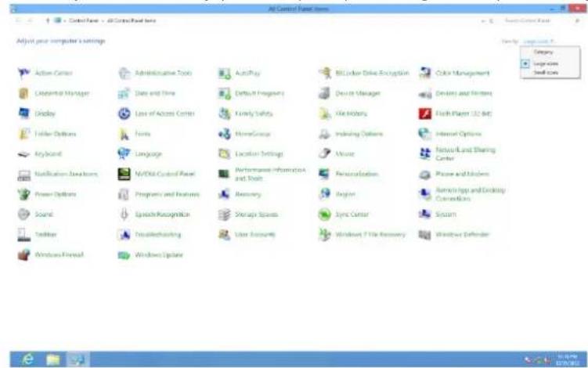Open Color Management
The width and height of the screenshot is (588, 368).
pos(454,73)
